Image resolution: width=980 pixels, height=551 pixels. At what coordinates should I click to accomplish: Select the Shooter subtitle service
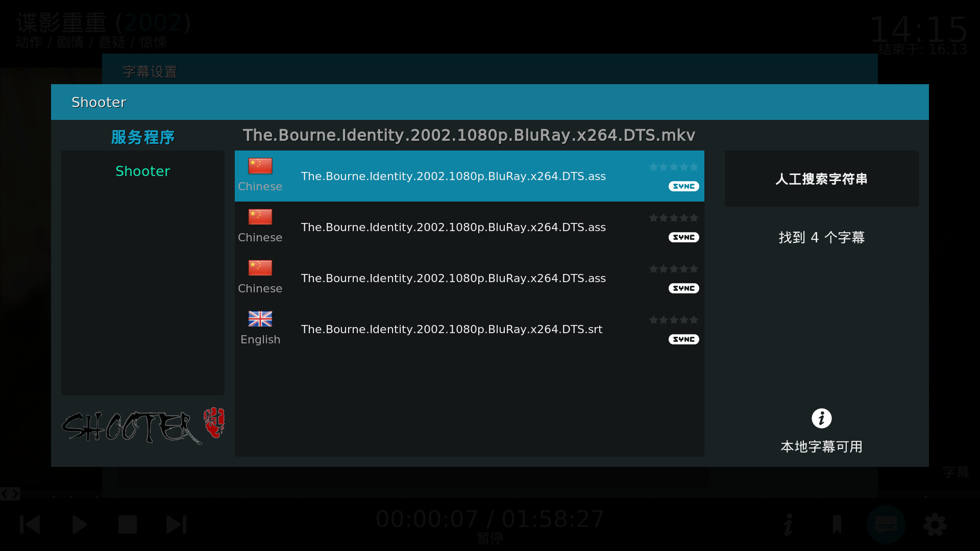click(x=142, y=171)
